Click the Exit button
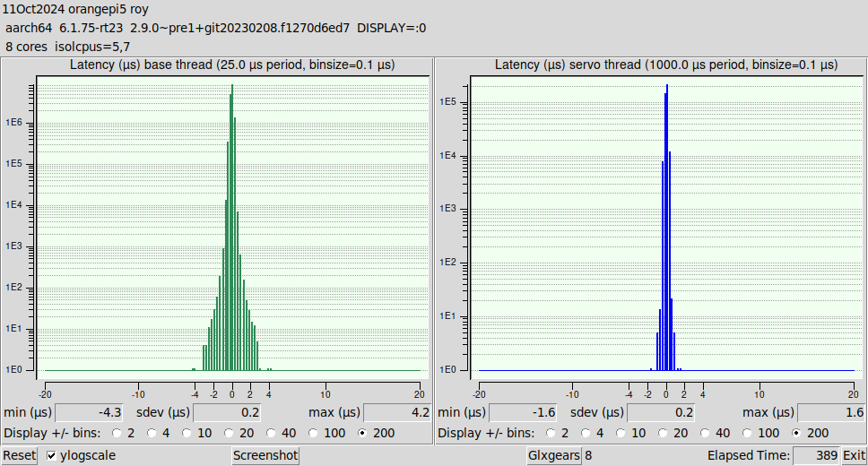This screenshot has height=466, width=868. tap(854, 455)
